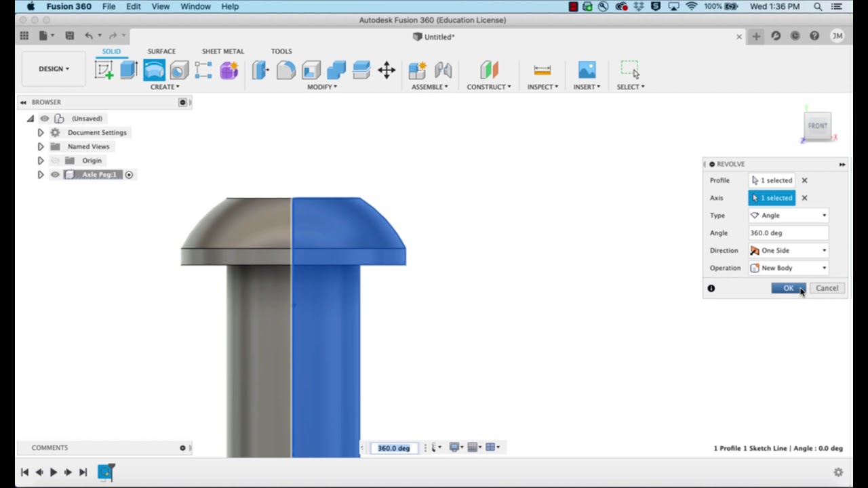The image size is (868, 488).
Task: Cancel the Revolve dialog
Action: pyautogui.click(x=827, y=288)
